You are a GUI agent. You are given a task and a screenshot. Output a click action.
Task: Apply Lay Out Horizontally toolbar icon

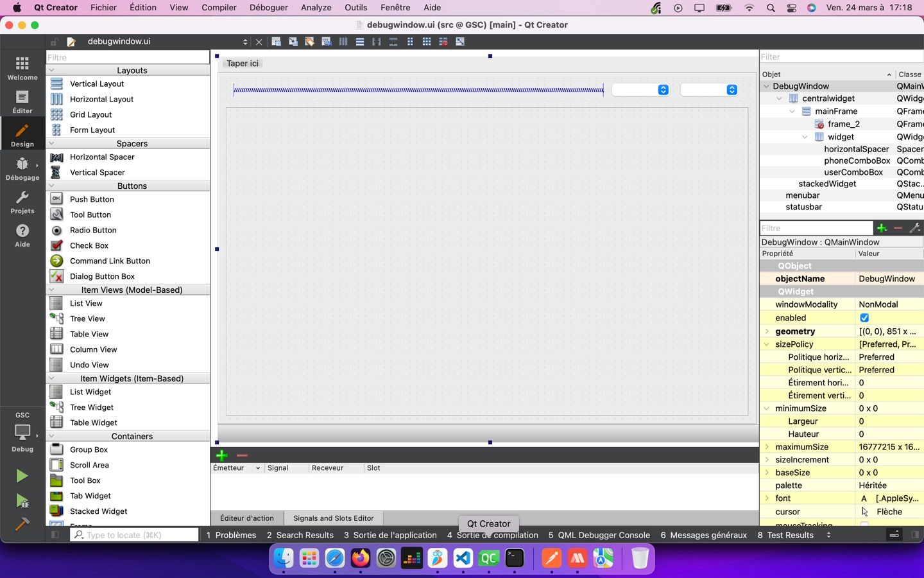click(343, 42)
